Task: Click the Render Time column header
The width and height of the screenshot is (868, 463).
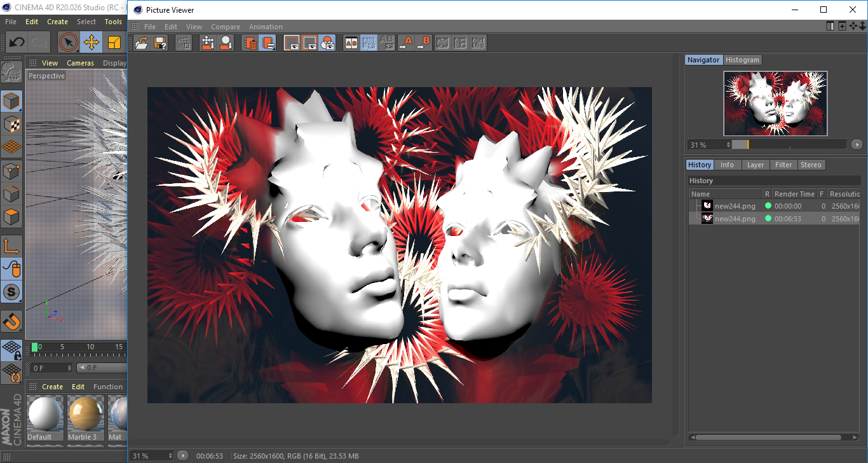Action: [794, 194]
